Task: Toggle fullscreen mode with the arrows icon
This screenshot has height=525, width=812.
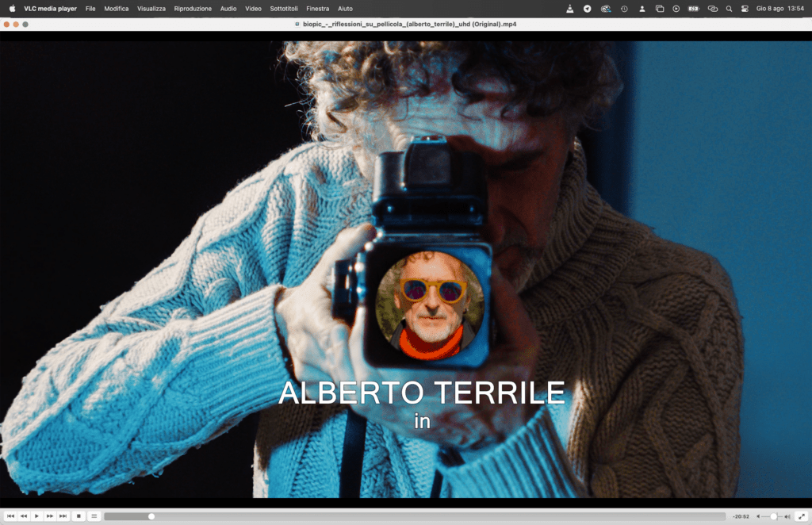Action: (x=801, y=516)
